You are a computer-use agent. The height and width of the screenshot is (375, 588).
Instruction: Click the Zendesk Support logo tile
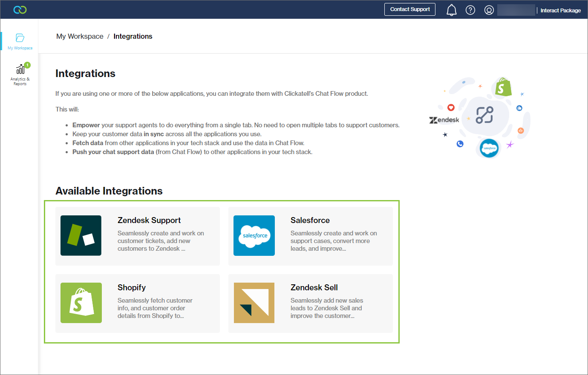[x=81, y=235]
